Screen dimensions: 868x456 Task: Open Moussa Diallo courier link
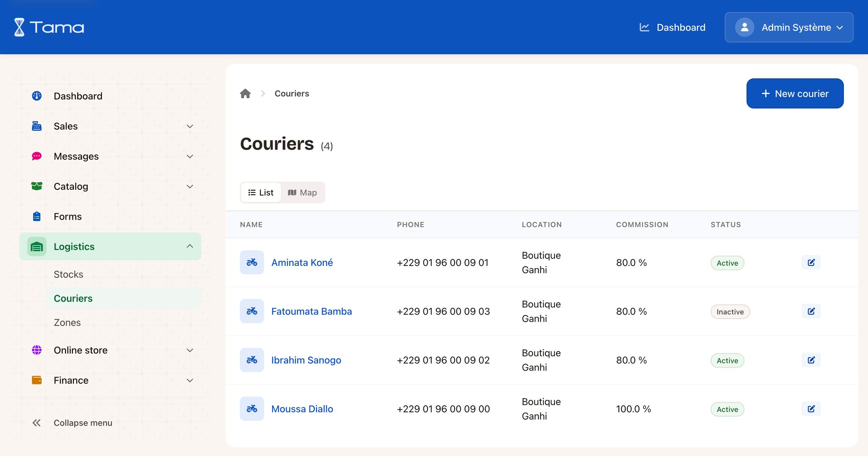(x=302, y=409)
